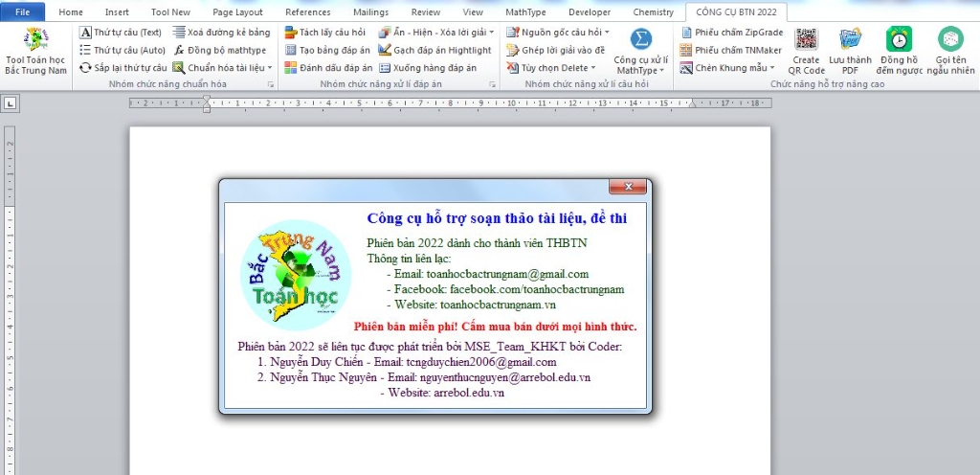
Task: Click tcngduychien2006@gmail.com email text
Action: [x=481, y=362]
